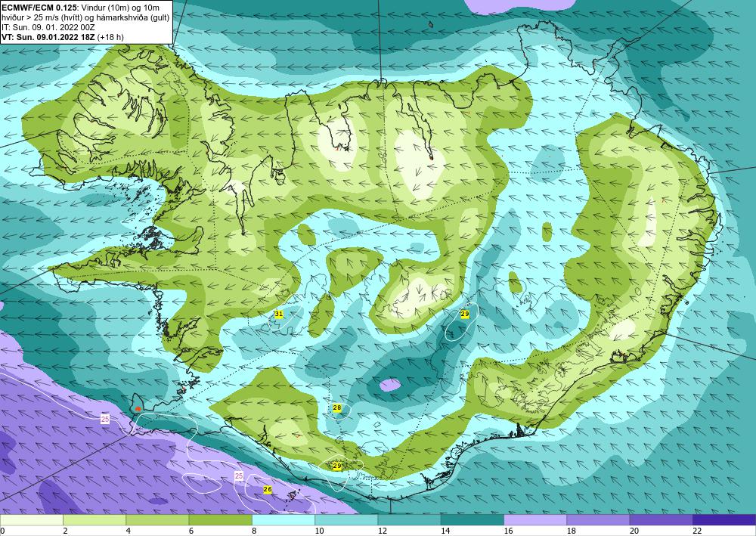
Task: Click the VT: Sun. 09.01.2022 18Z line
Action: (x=48, y=37)
